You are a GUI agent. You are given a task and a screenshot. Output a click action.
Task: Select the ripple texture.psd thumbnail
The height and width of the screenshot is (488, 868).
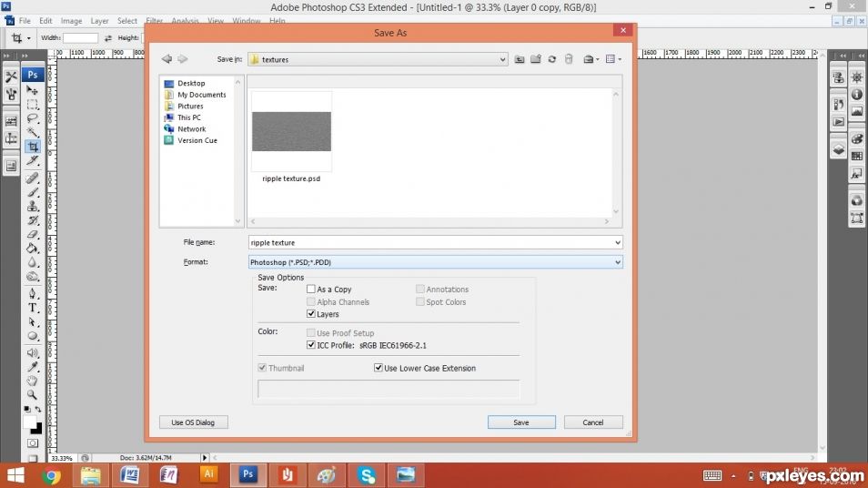coord(291,132)
